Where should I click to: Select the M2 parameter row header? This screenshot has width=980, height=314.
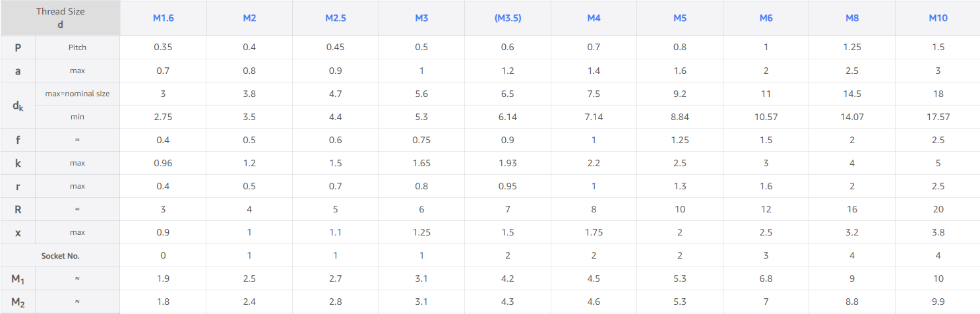18,301
